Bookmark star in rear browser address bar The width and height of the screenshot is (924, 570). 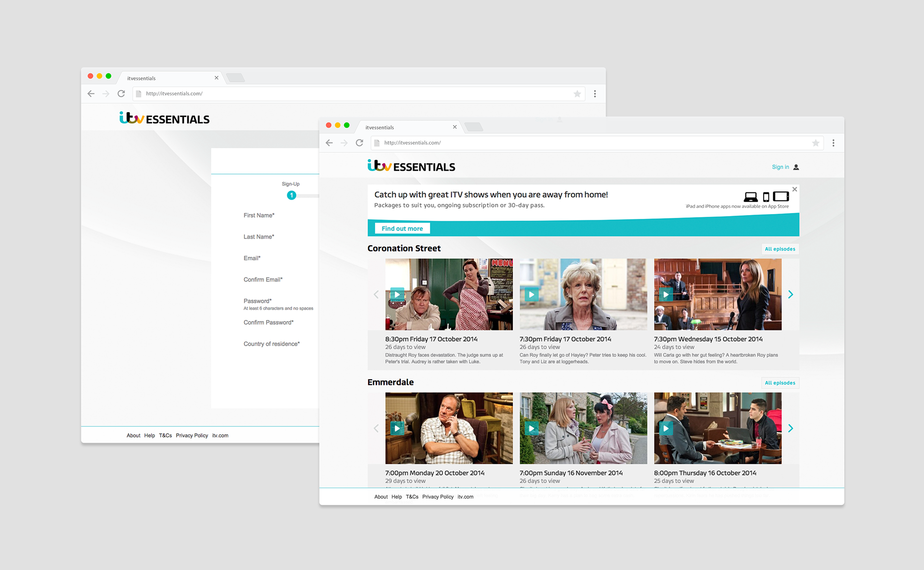click(x=577, y=94)
